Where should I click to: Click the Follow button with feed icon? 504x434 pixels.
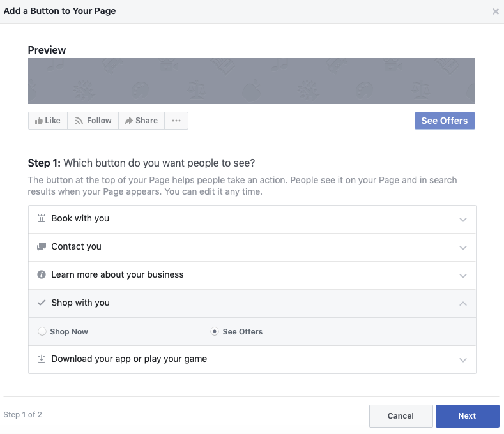[93, 121]
